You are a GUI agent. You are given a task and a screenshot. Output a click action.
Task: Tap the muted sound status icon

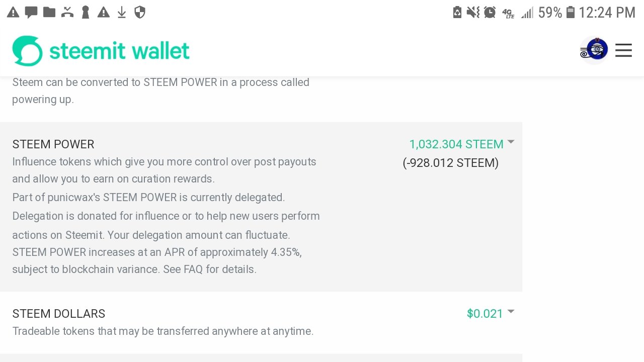[x=473, y=13]
